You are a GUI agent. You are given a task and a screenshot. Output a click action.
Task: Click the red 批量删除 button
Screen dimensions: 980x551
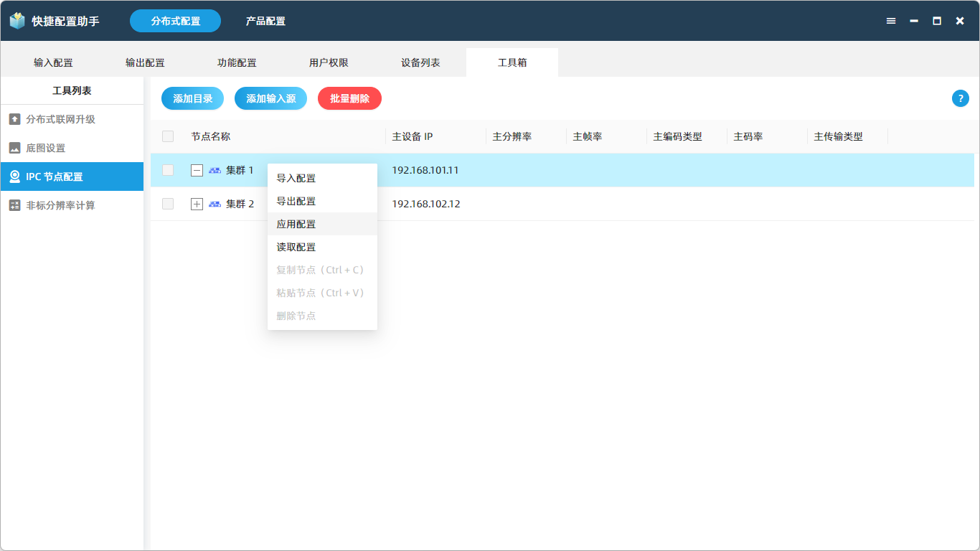tap(349, 98)
